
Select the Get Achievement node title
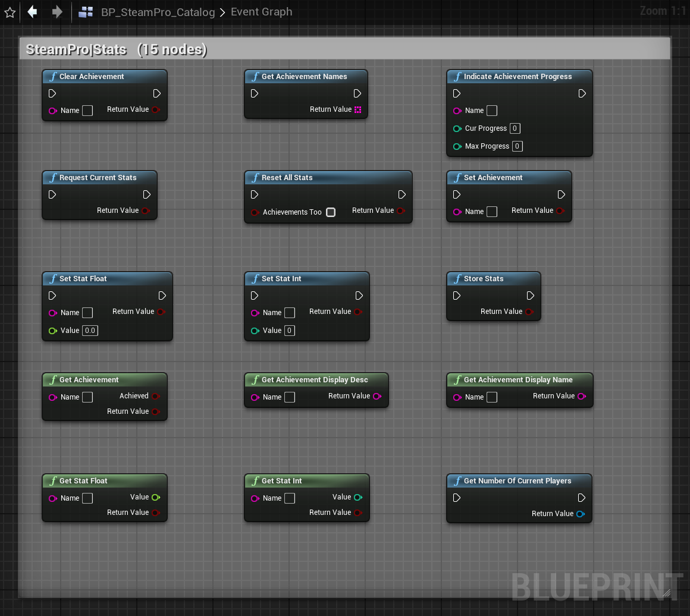click(89, 380)
